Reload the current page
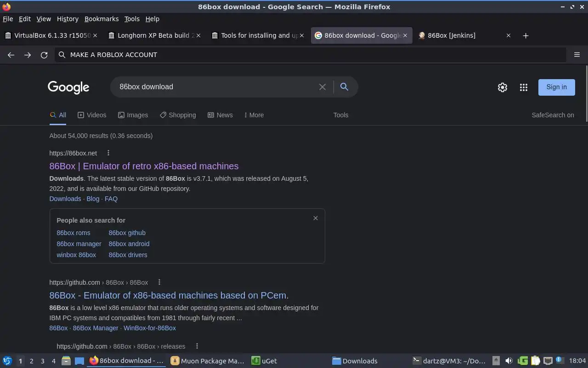This screenshot has width=588, height=368. click(44, 55)
